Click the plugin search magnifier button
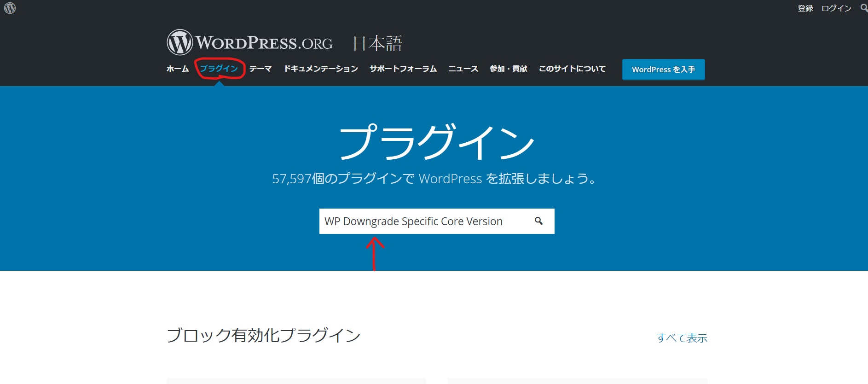868x384 pixels. coord(538,221)
